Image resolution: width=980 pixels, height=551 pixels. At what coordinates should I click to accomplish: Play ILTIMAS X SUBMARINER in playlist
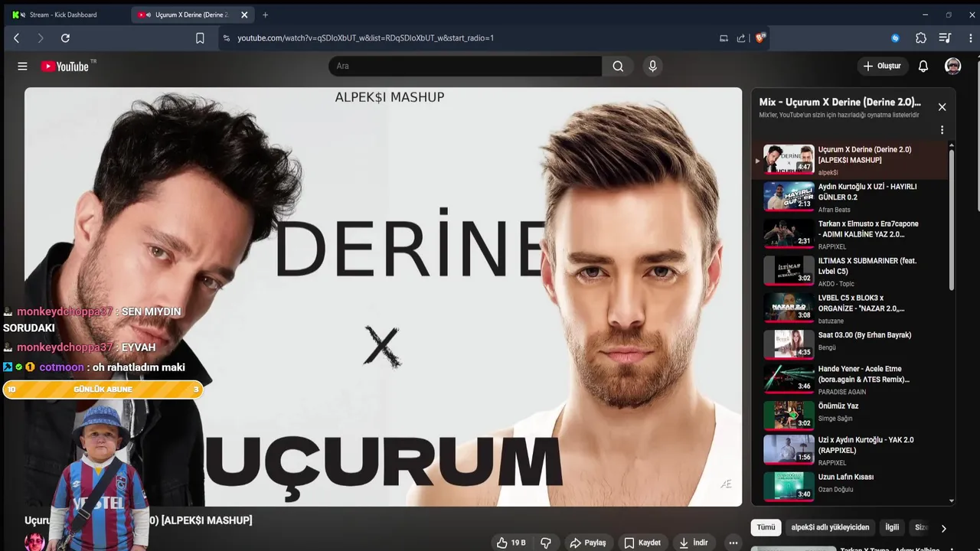pos(850,271)
